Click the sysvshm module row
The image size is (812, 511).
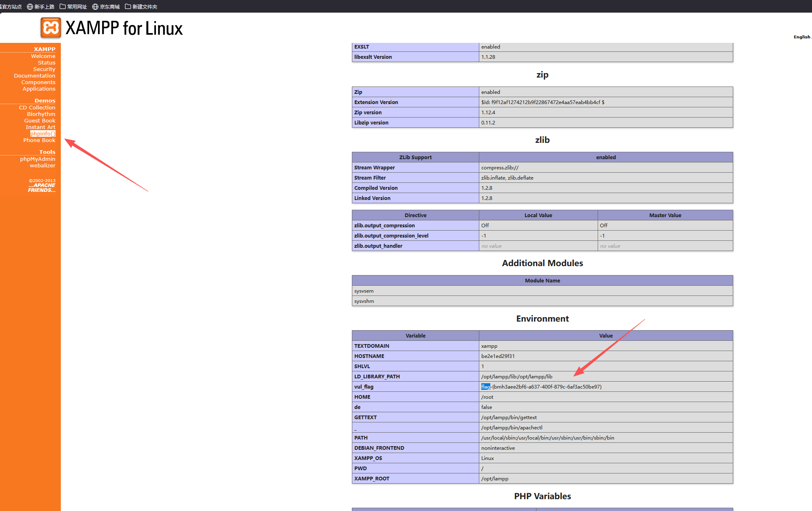[x=542, y=301]
